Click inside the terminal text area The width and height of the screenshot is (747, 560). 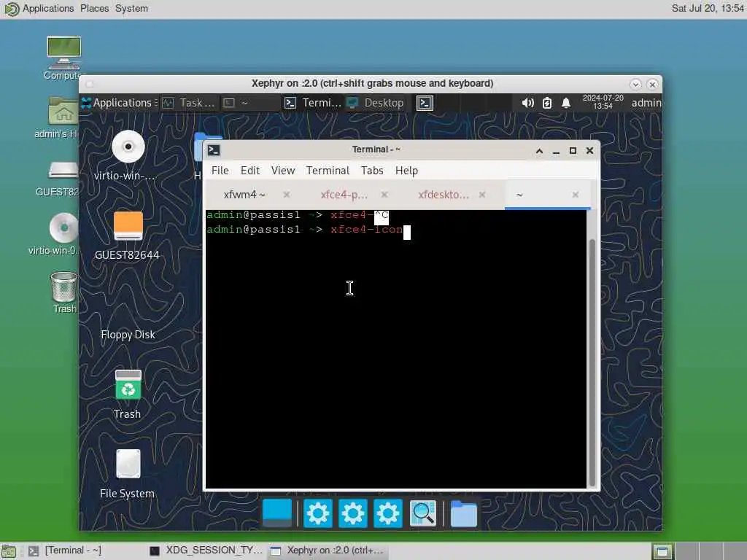pyautogui.click(x=396, y=349)
